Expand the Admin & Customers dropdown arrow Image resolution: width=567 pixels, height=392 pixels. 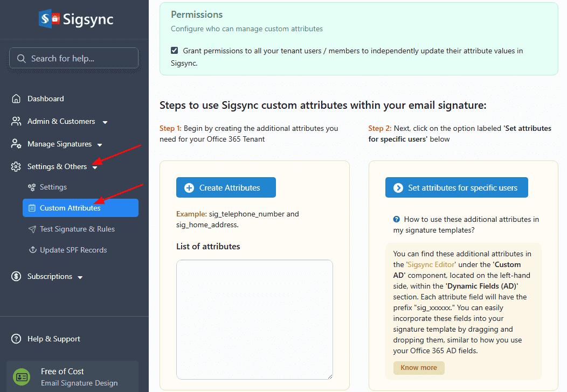[x=105, y=122]
